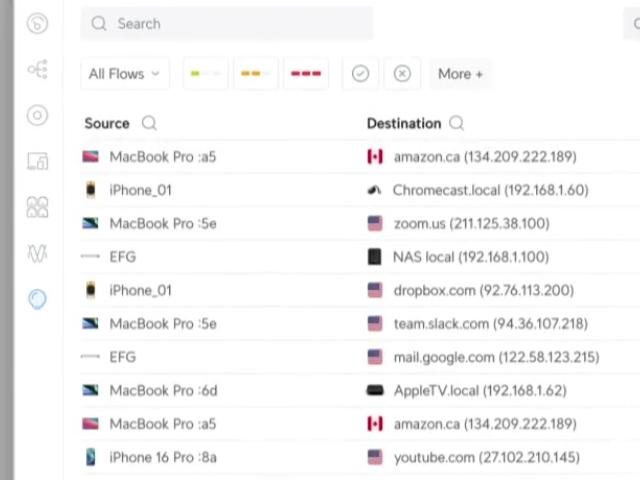Image resolution: width=640 pixels, height=480 pixels.
Task: Click the search icon beside Source header
Action: click(x=149, y=123)
